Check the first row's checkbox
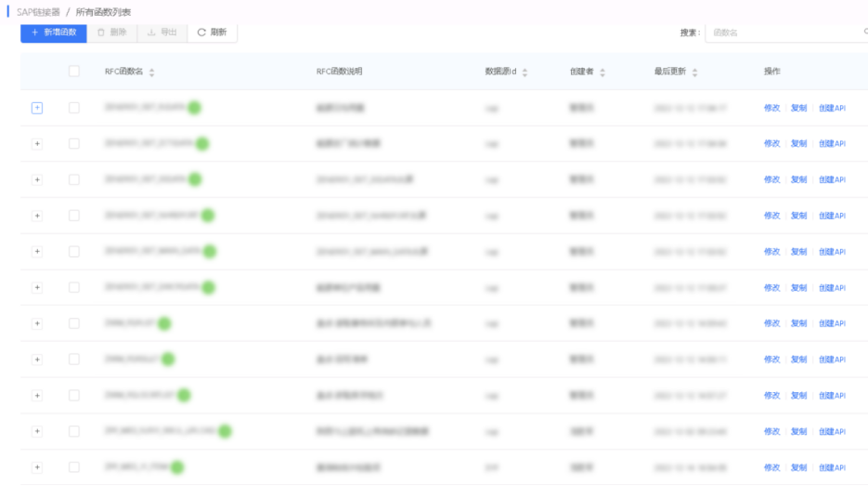Screen dimensions: 868x486 click(74, 108)
